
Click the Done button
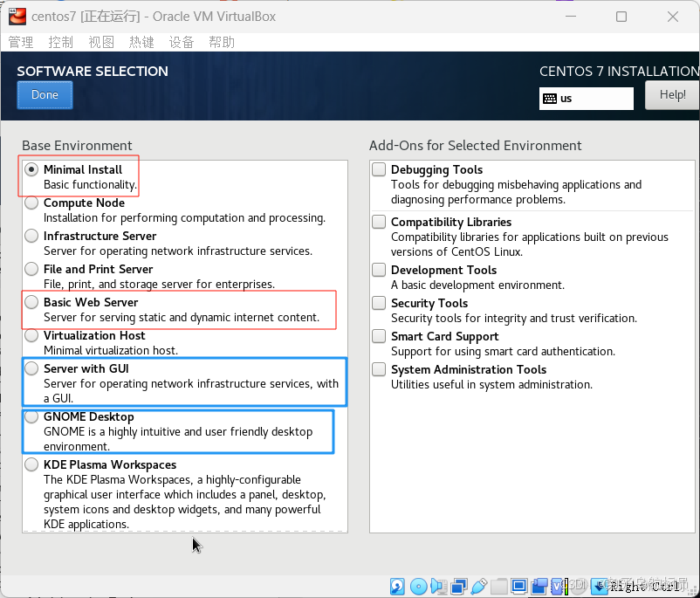pos(45,94)
